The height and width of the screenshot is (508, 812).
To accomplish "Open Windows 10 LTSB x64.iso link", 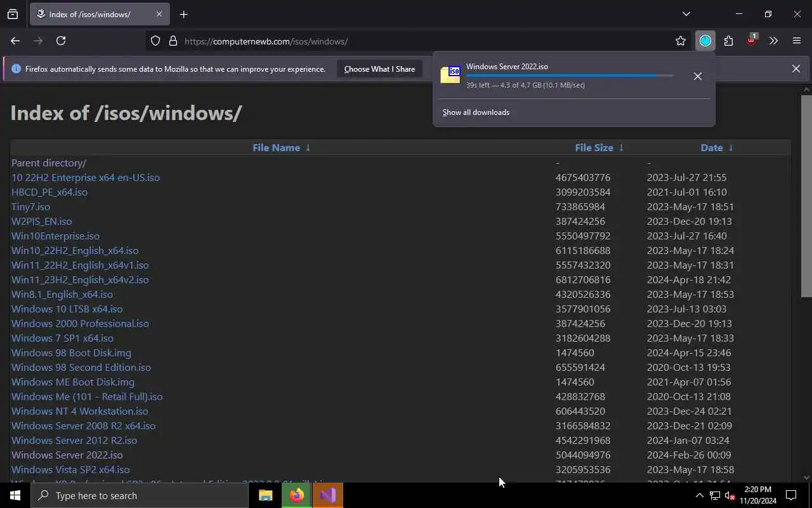I will coord(67,309).
